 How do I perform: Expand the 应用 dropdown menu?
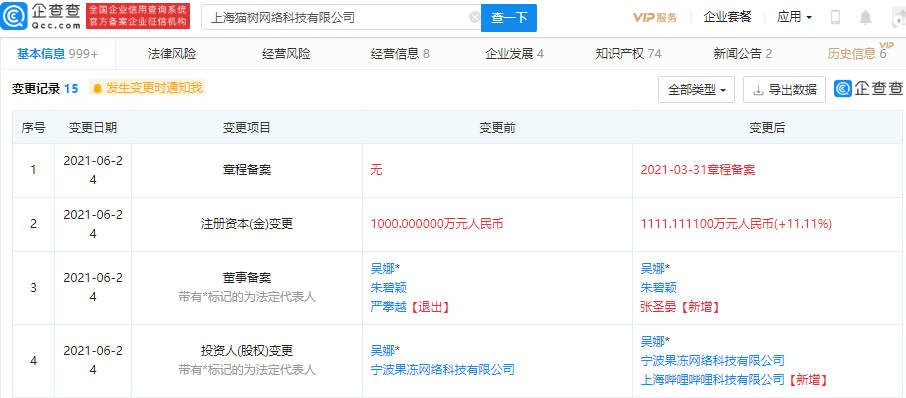pos(794,17)
